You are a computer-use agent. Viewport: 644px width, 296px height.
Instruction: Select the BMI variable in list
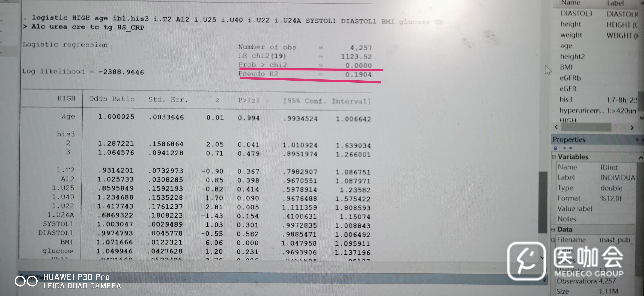[x=566, y=67]
